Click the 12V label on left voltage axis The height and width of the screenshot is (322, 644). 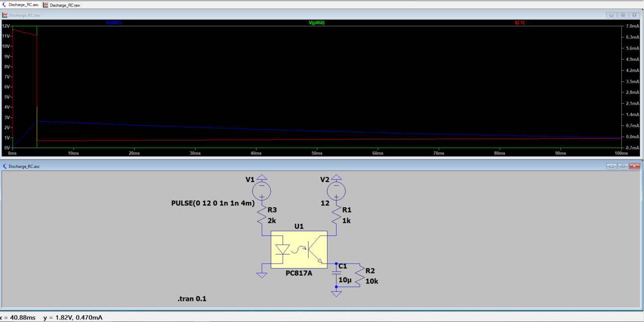click(5, 26)
